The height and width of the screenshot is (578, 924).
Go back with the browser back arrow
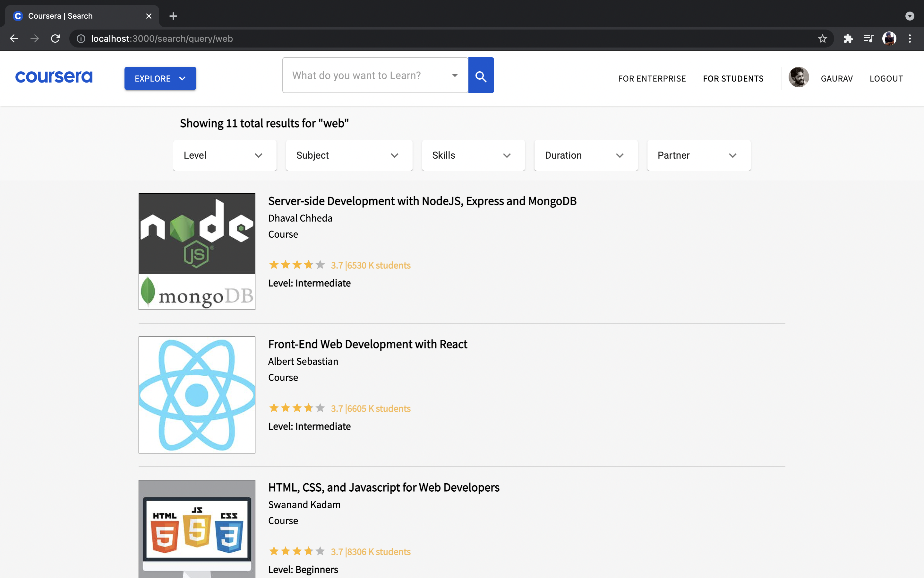14,39
